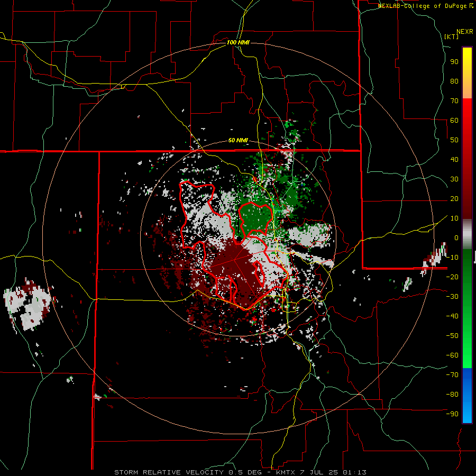The width and height of the screenshot is (476, 476).
Task: Click the NEXR label above the color scale
Action: pyautogui.click(x=465, y=32)
